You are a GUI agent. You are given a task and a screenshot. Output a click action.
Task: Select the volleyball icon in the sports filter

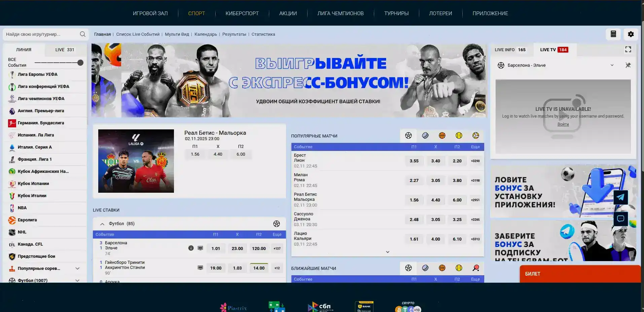476,135
